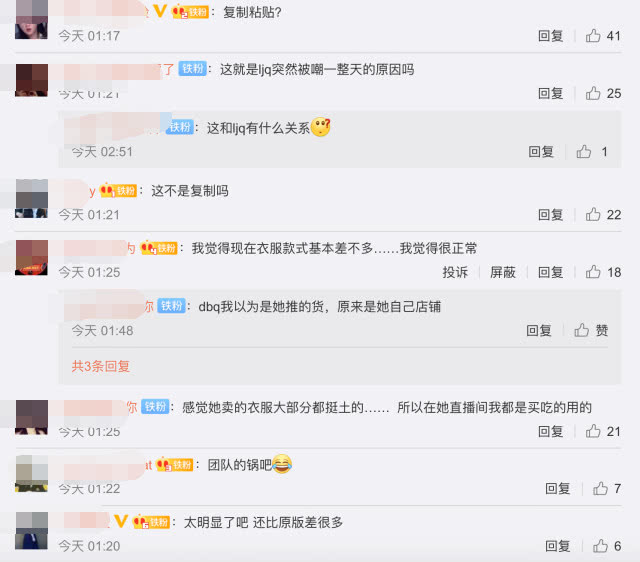Reply to the 02:51 nested comment
Screen dimensions: 640x562
(541, 152)
